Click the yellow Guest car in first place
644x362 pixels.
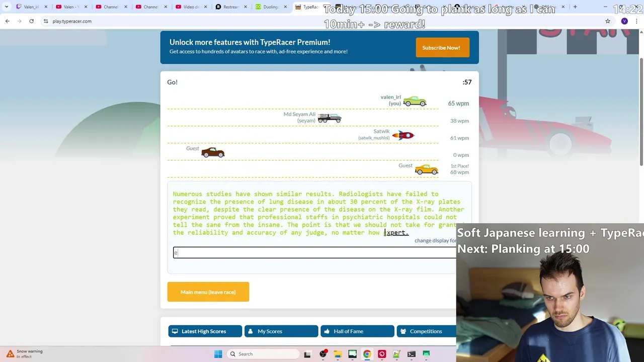tap(427, 170)
